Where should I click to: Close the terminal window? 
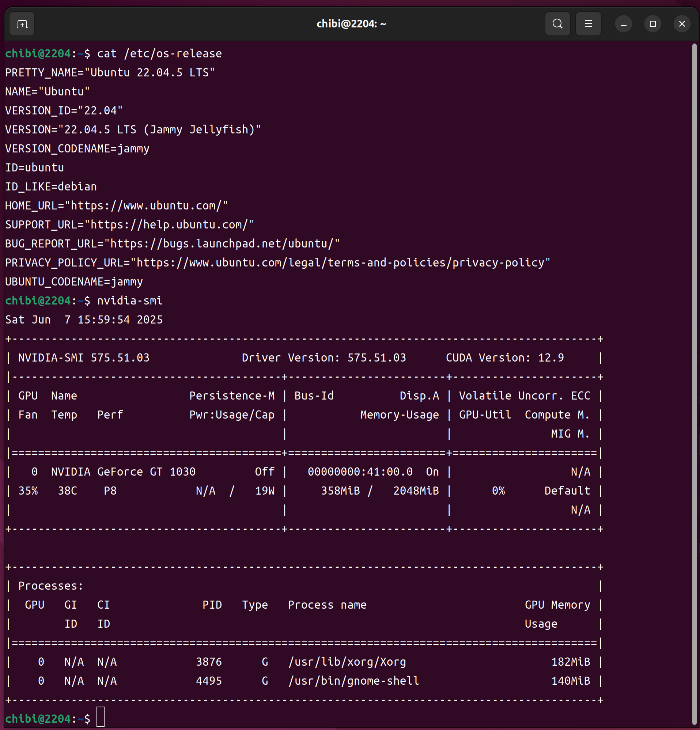coord(682,24)
